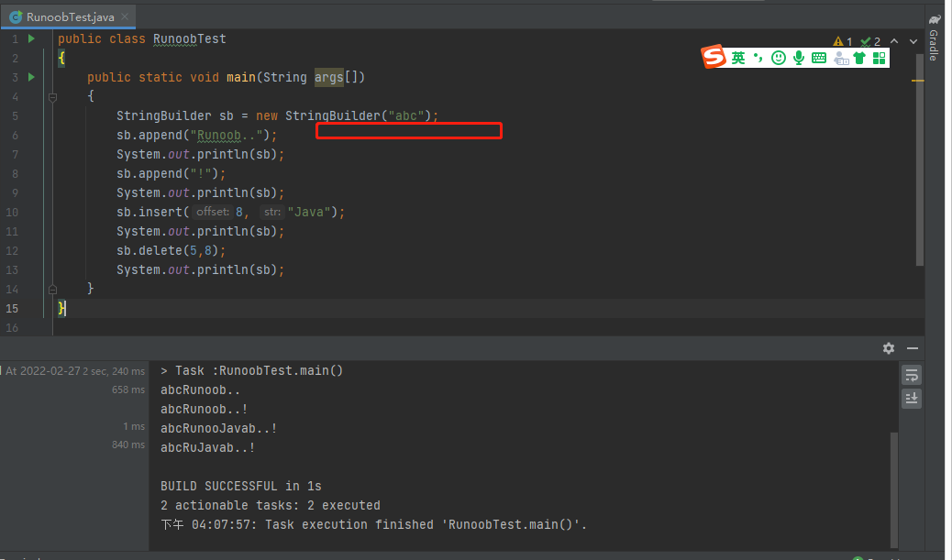Click abcRuJavab..! output line
This screenshot has width=952, height=560.
point(207,448)
